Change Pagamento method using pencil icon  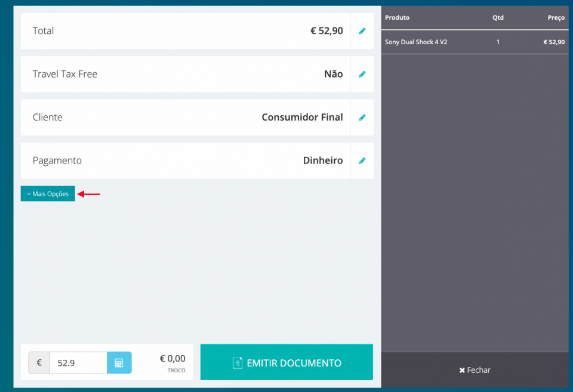point(362,160)
